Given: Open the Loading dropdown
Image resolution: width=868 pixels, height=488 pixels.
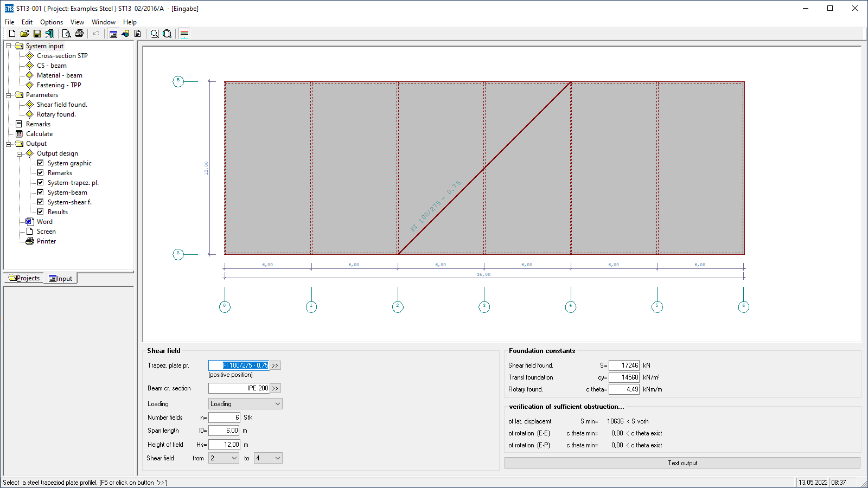Looking at the screenshot, I should 245,404.
